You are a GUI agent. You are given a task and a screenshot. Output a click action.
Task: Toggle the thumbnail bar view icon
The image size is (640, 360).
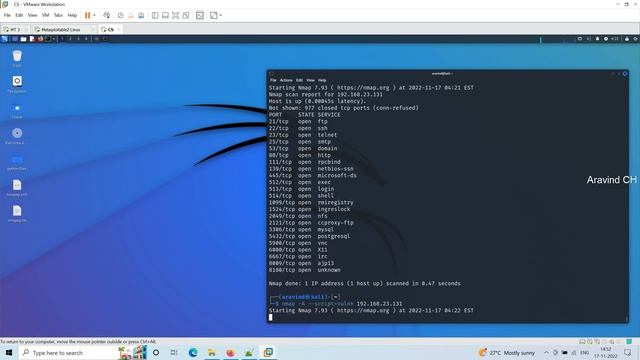pos(165,16)
